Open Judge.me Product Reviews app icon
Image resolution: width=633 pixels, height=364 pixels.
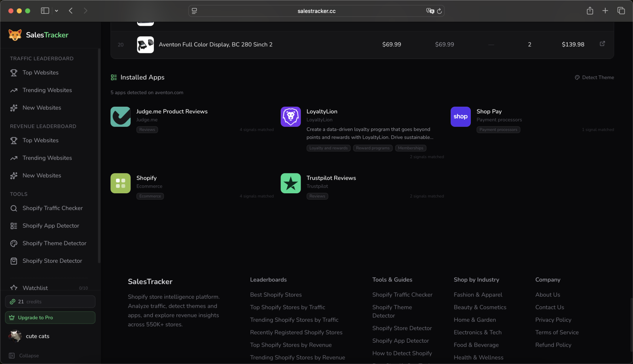pyautogui.click(x=120, y=117)
